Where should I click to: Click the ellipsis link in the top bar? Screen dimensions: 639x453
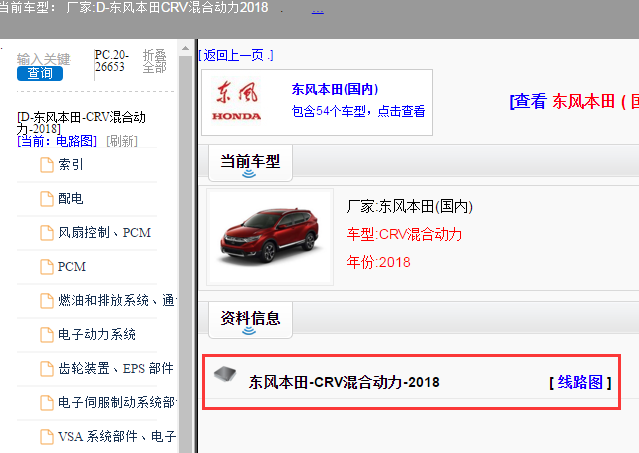click(317, 10)
